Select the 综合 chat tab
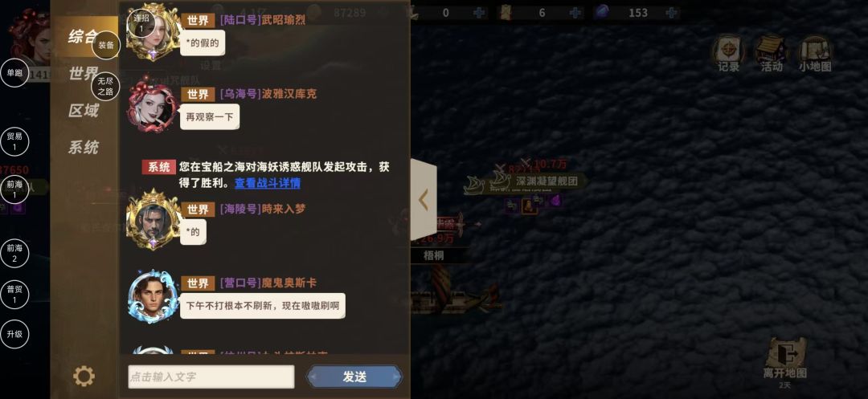 (x=83, y=37)
